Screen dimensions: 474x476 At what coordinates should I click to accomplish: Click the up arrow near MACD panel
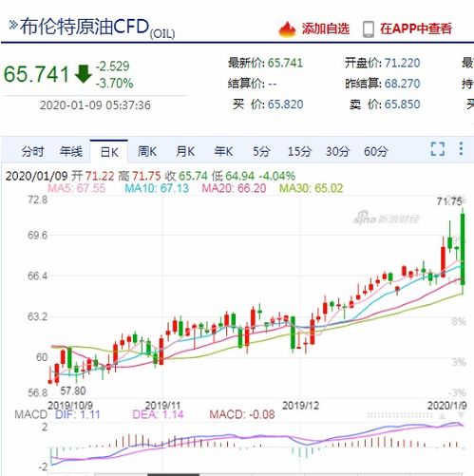(x=443, y=416)
